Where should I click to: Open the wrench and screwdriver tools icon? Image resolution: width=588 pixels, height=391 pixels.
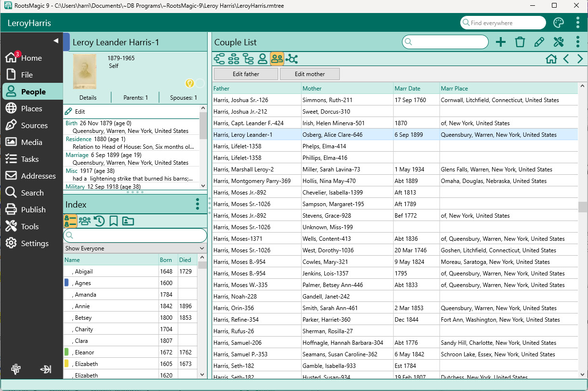pyautogui.click(x=558, y=42)
